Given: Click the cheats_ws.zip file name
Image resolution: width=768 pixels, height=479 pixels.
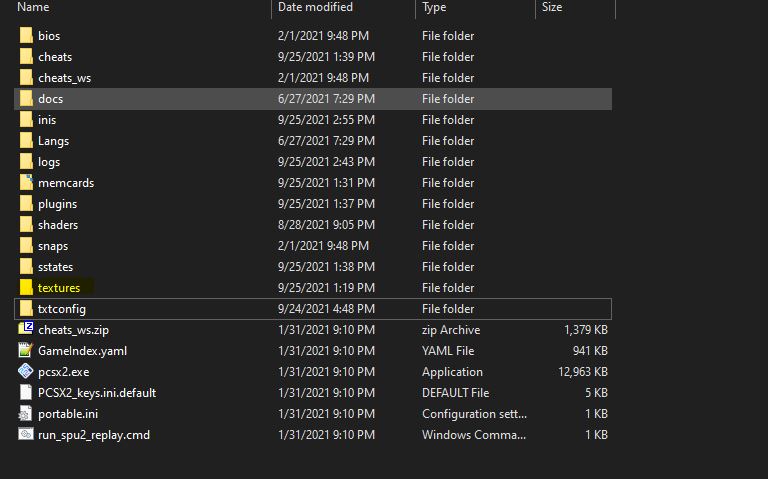Looking at the screenshot, I should click(x=73, y=330).
